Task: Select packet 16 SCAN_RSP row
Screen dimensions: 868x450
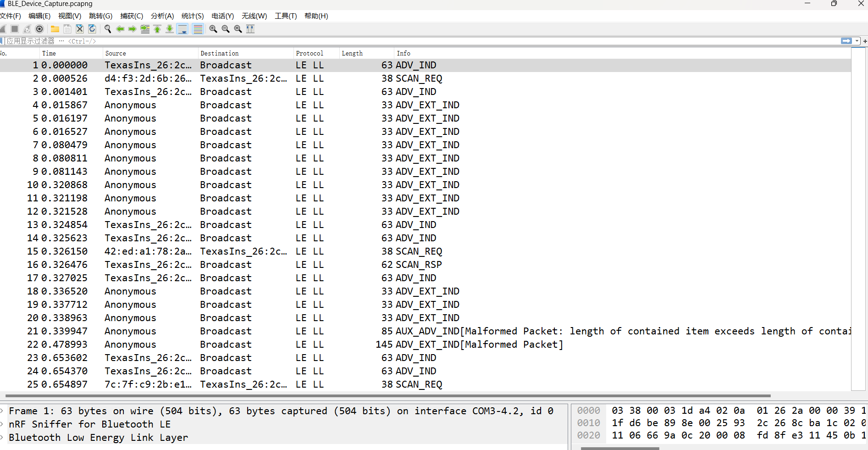Action: (426, 265)
